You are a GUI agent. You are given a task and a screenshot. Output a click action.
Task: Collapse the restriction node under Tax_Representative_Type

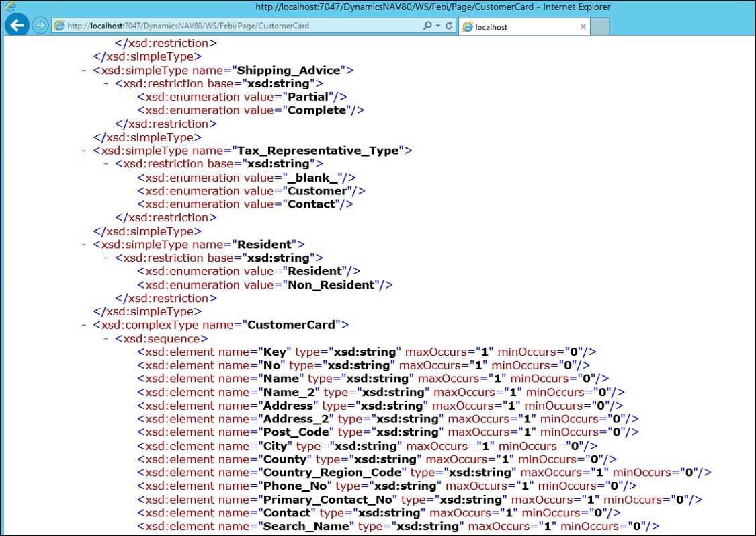click(106, 164)
